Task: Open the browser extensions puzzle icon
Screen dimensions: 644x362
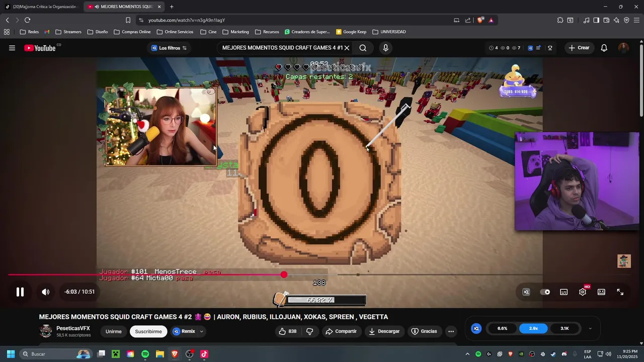Action: point(560,20)
